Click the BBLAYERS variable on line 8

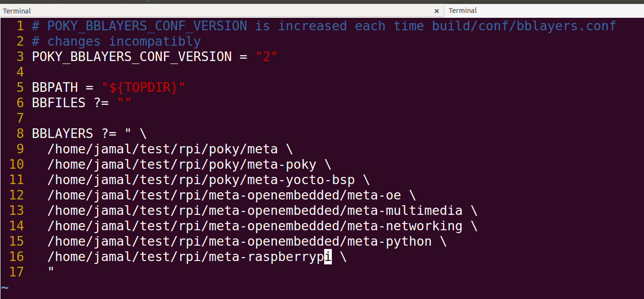pos(62,133)
